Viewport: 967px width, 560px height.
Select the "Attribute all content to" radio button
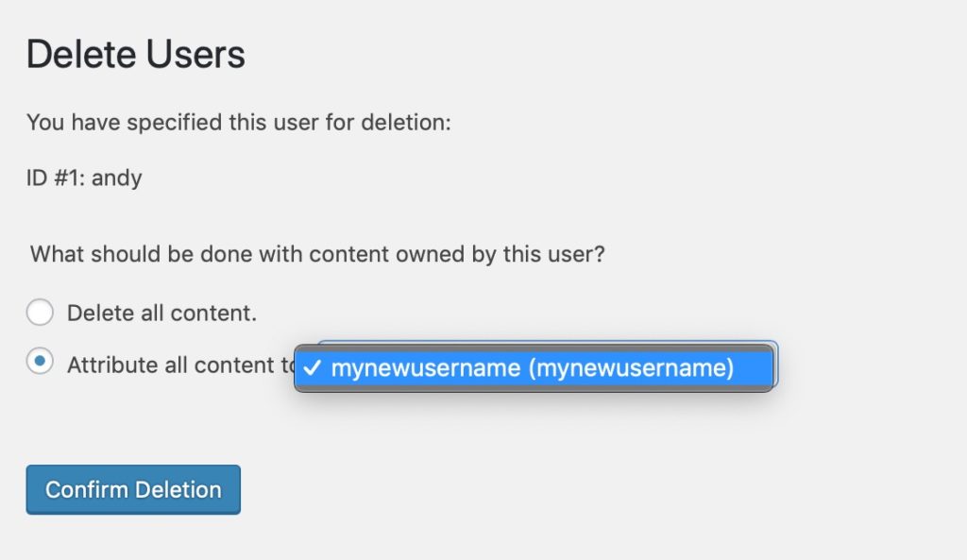(40, 363)
